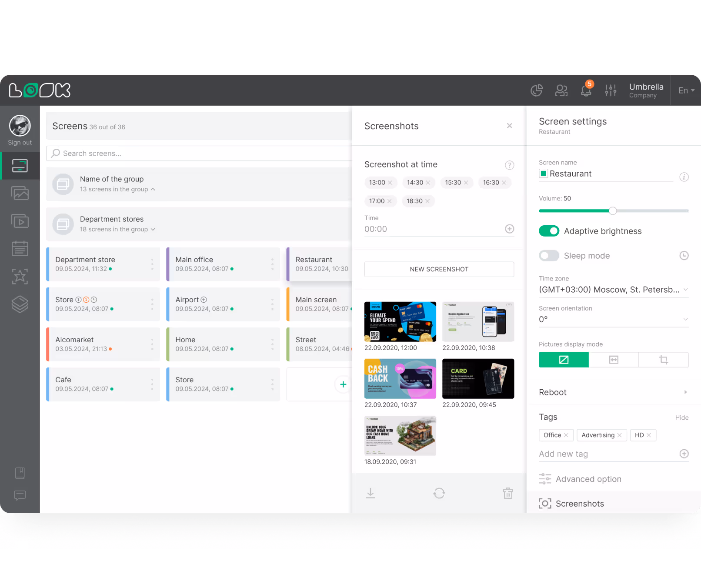Click the info icon beside screen name
This screenshot has height=588, width=701.
[684, 177]
